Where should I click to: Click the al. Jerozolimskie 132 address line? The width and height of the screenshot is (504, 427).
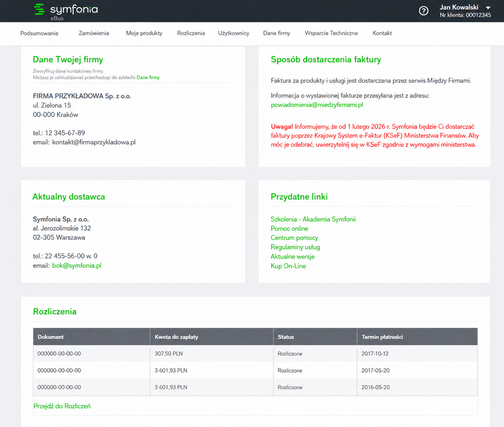(62, 228)
